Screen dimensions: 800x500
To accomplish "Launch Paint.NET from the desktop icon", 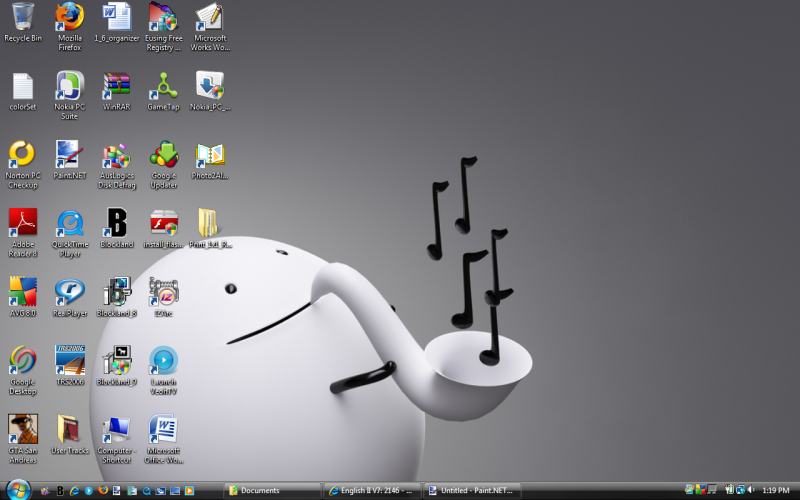I will point(70,160).
